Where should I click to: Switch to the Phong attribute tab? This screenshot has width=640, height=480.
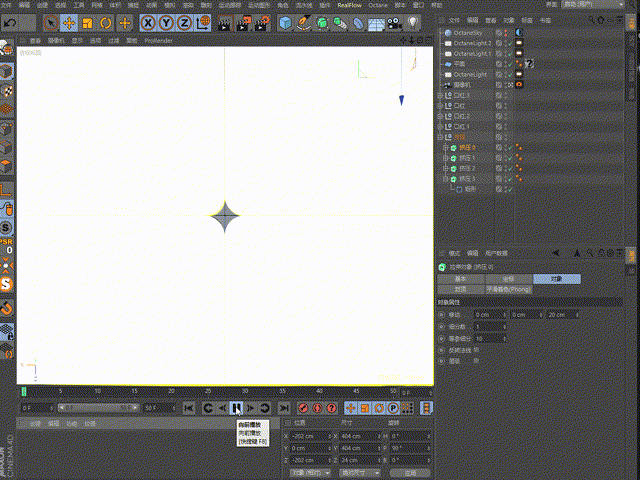509,289
